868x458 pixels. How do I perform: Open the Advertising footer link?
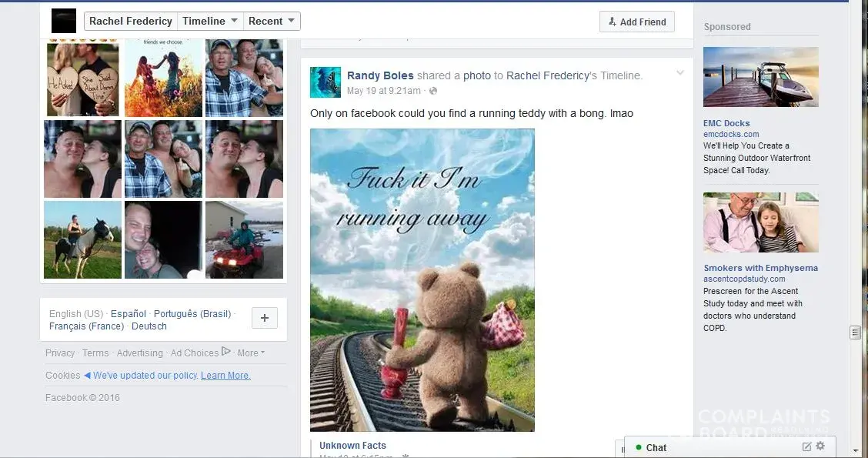coord(139,353)
